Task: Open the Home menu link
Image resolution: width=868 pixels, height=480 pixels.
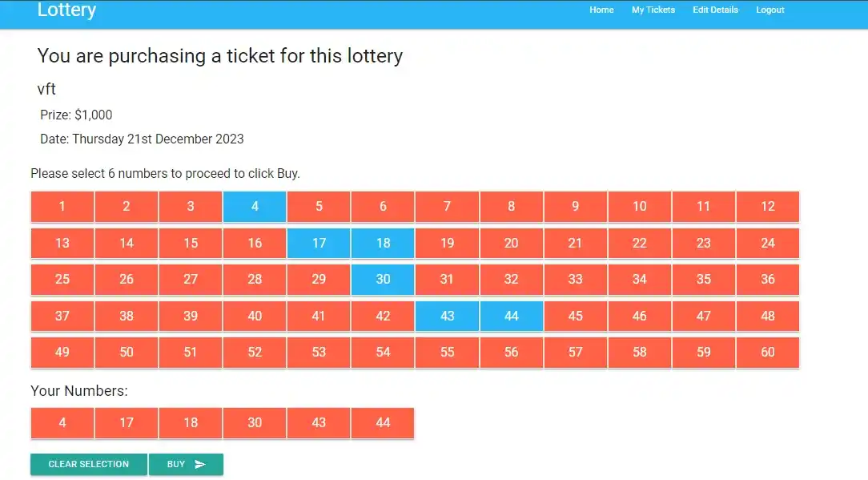Action: pos(601,10)
